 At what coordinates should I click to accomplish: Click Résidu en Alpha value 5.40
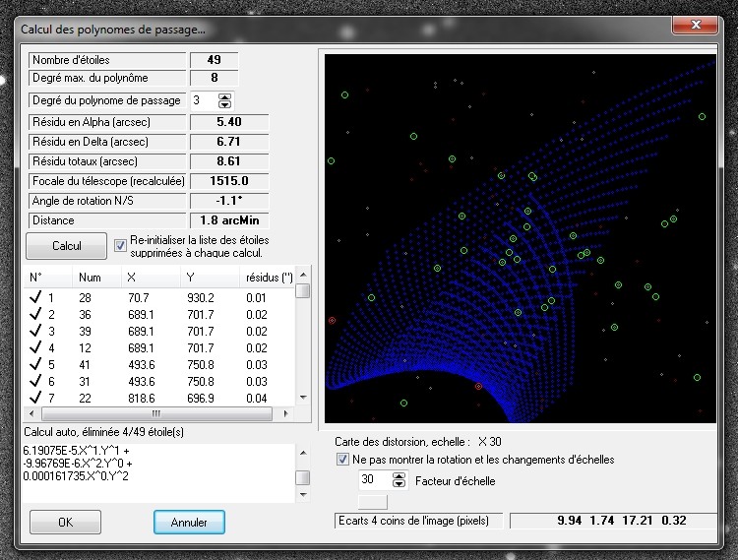(x=229, y=122)
